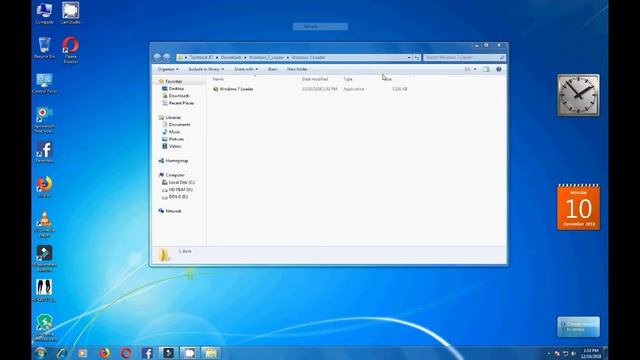Open the Apowersoft screen recorder desktop shortcut
The image size is (640, 360).
[44, 120]
